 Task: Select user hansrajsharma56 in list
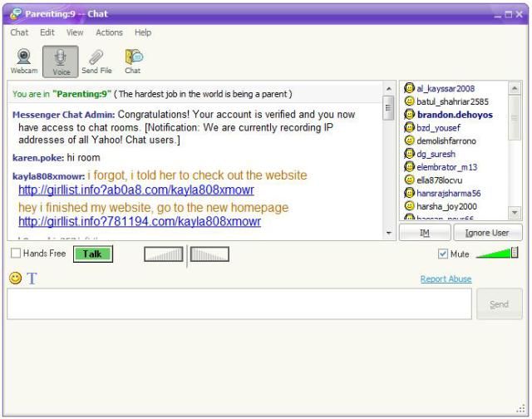(x=449, y=194)
